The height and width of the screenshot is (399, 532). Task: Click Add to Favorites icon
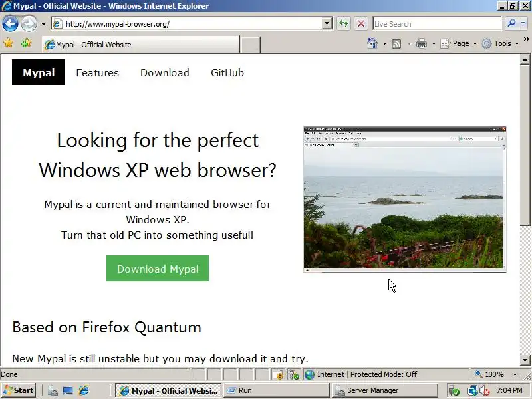[x=26, y=43]
